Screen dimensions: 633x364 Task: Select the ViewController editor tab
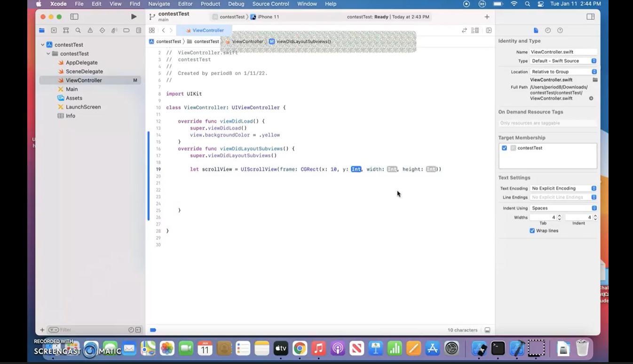(204, 31)
